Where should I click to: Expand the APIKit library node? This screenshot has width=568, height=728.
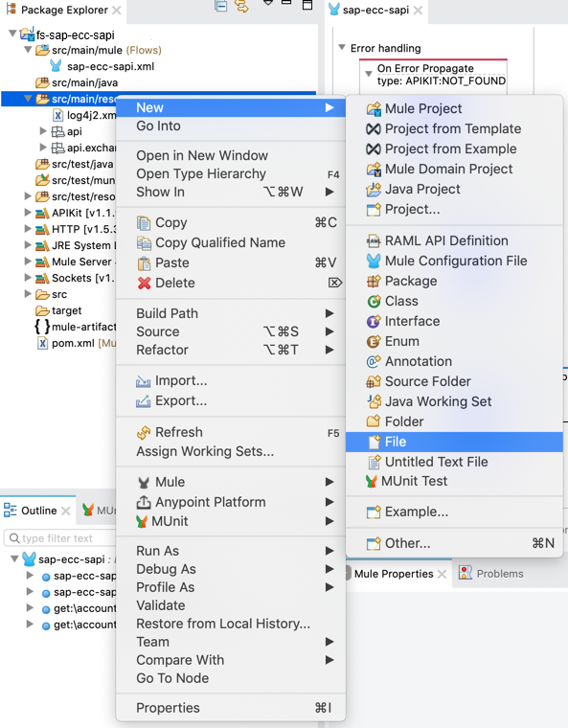coord(28,213)
